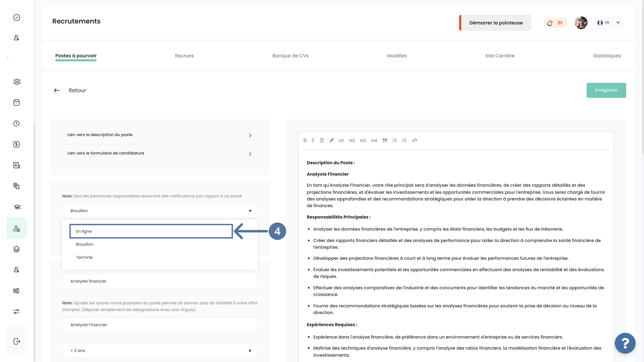The width and height of the screenshot is (644, 362).
Task: Open the calendar icon in sidebar
Action: click(x=17, y=102)
